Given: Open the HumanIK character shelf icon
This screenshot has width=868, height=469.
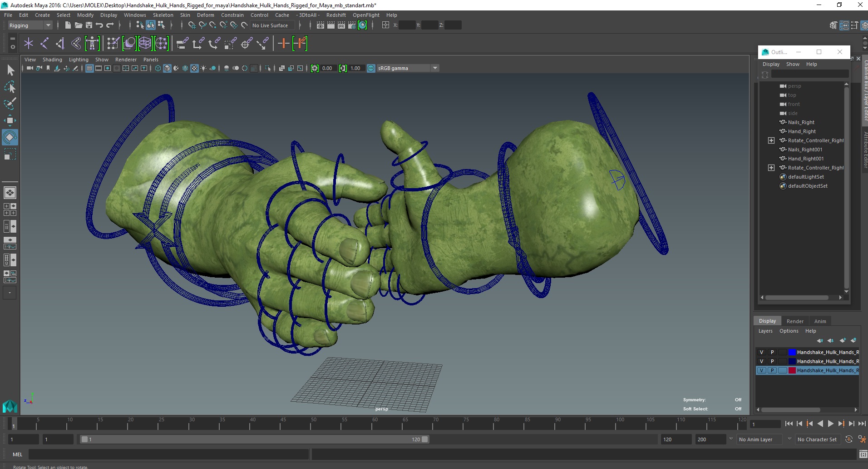Looking at the screenshot, I should pos(92,44).
